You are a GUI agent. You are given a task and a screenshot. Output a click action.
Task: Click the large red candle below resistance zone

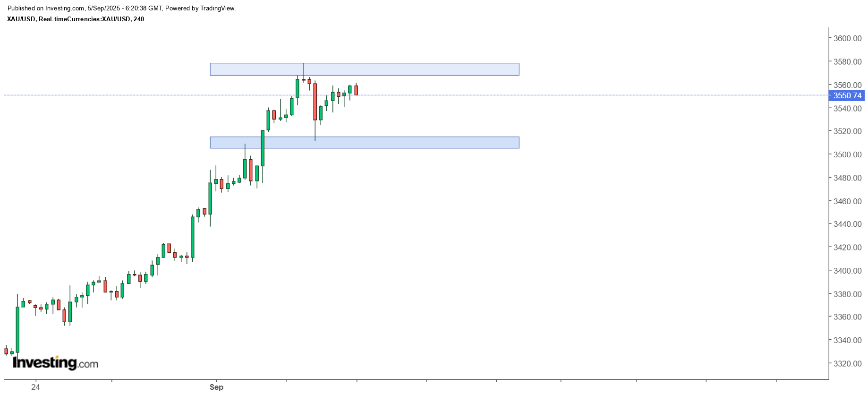point(315,102)
